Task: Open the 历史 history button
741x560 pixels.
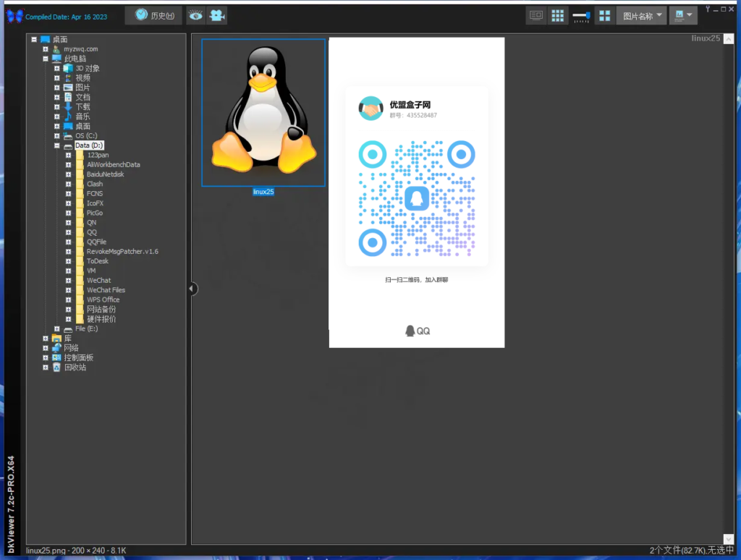Action: click(155, 16)
